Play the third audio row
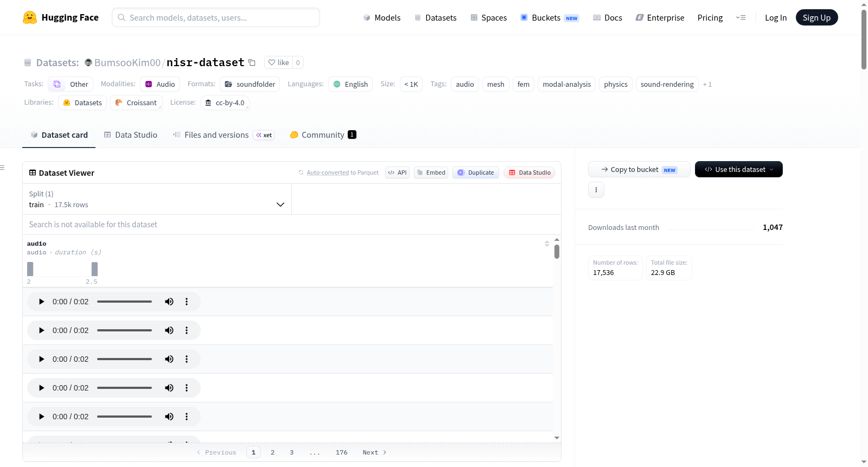868x467 pixels. (41, 359)
